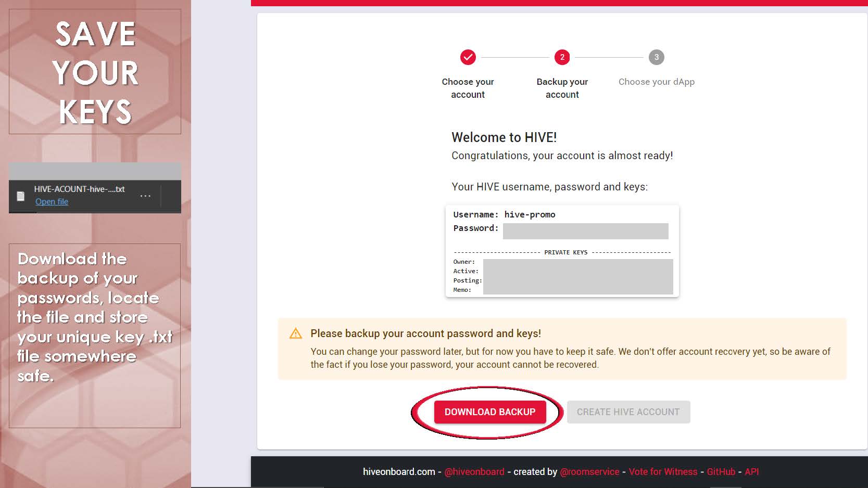Screen dimensions: 868x488
Task: Click the 'Congratulations, your account is almost ready!' text
Action: (x=562, y=156)
